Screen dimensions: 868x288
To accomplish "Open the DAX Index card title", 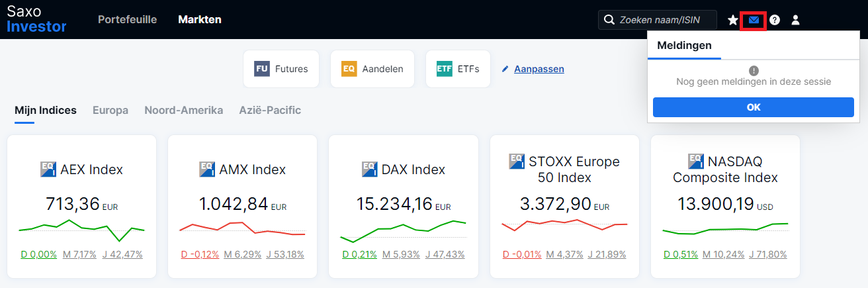I will tap(413, 169).
